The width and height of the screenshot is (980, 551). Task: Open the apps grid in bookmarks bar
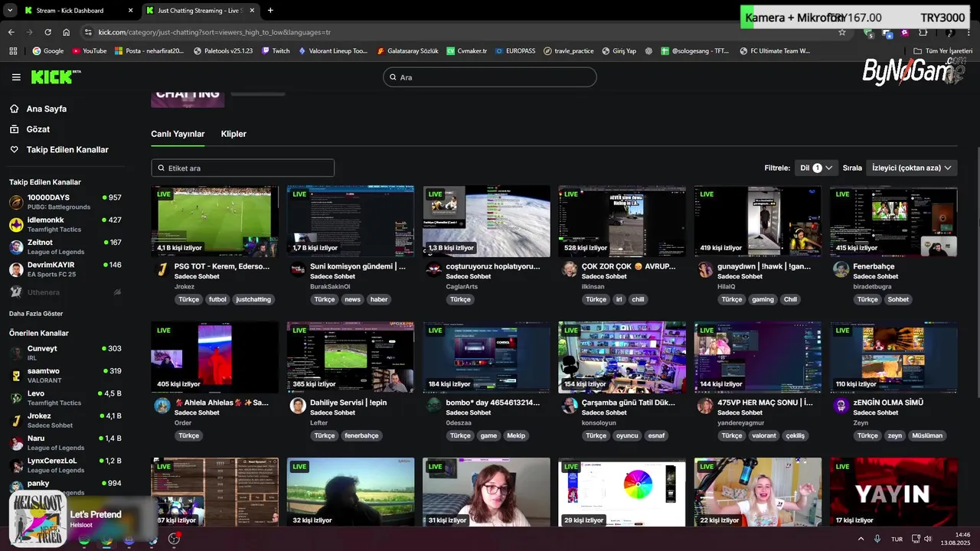coord(13,51)
